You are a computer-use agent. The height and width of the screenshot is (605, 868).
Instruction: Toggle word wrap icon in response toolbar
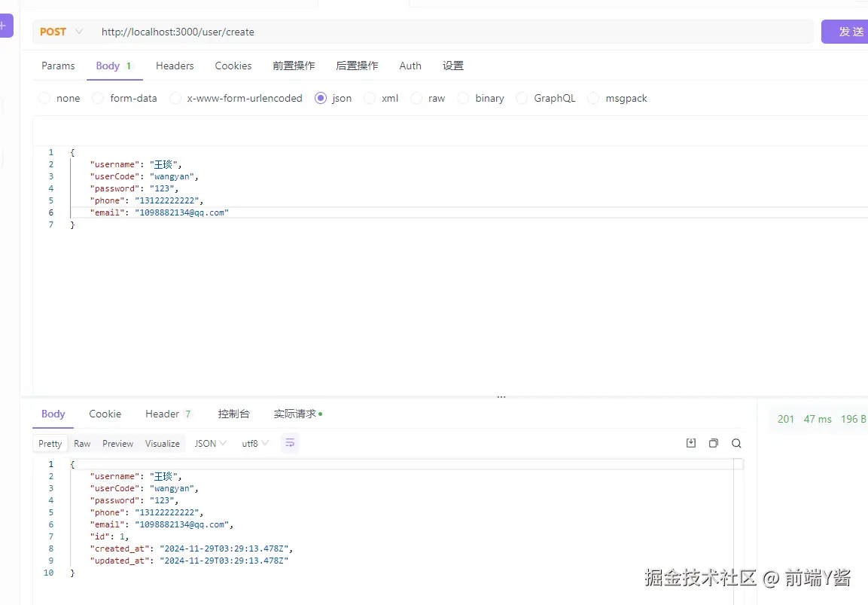tap(290, 443)
